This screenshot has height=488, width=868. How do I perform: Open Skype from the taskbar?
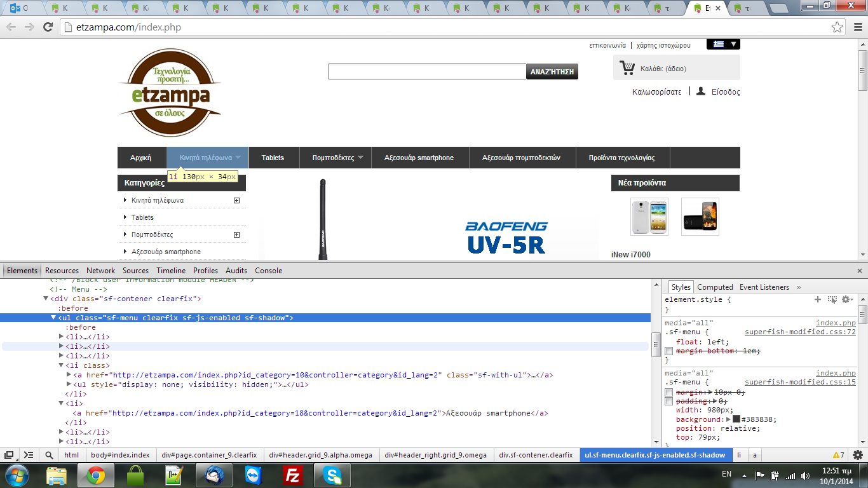pyautogui.click(x=332, y=475)
